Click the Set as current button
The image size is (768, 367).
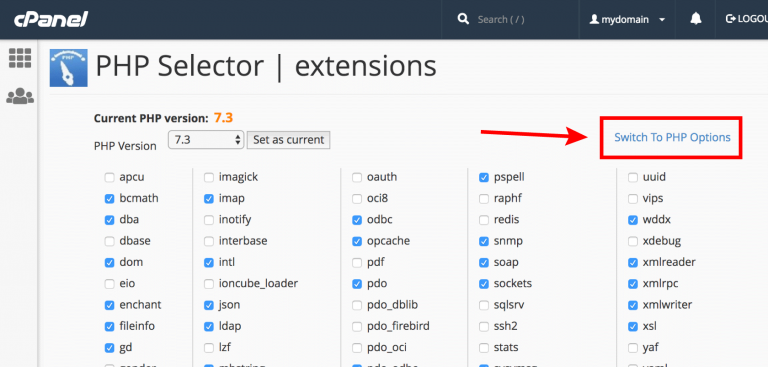point(288,140)
